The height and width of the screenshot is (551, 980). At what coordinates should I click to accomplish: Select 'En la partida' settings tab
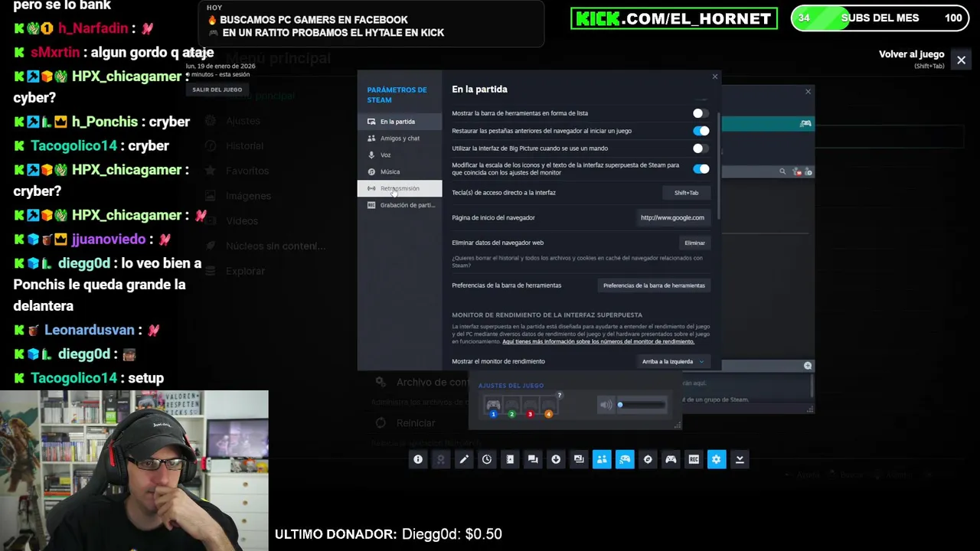(400, 122)
